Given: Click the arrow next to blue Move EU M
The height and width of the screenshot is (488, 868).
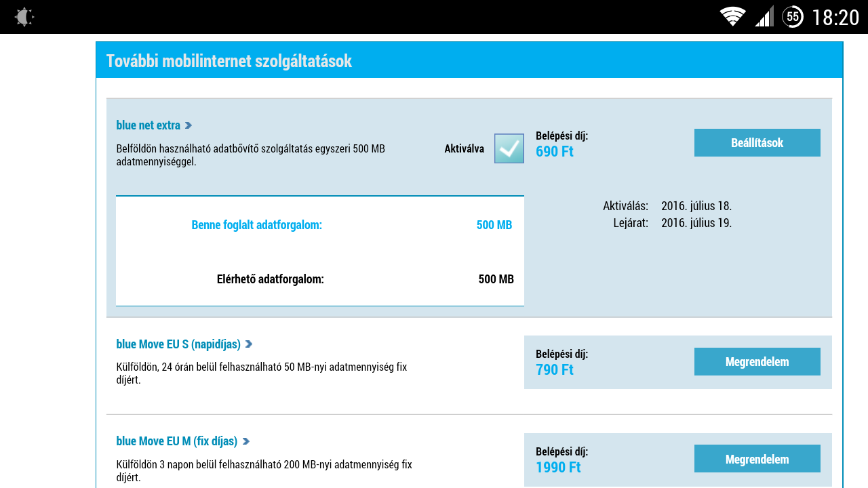Looking at the screenshot, I should click(x=246, y=441).
